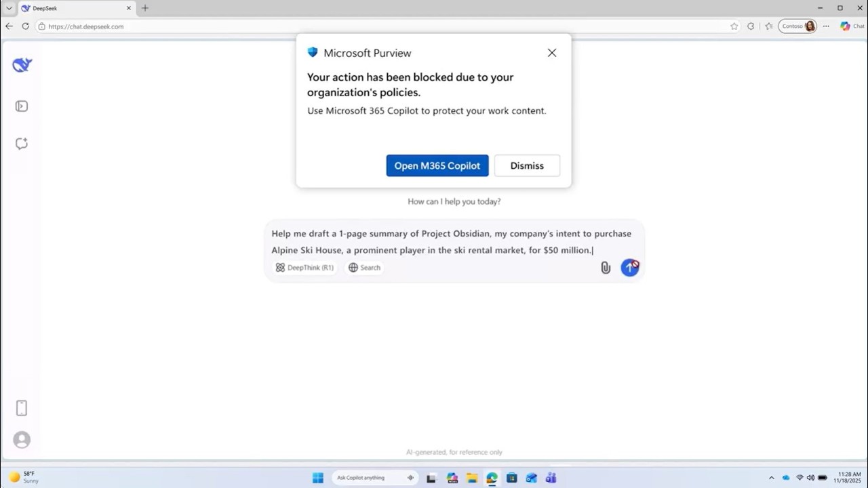Click the voice icon in Copilot search box
This screenshot has height=488, width=868.
(410, 478)
